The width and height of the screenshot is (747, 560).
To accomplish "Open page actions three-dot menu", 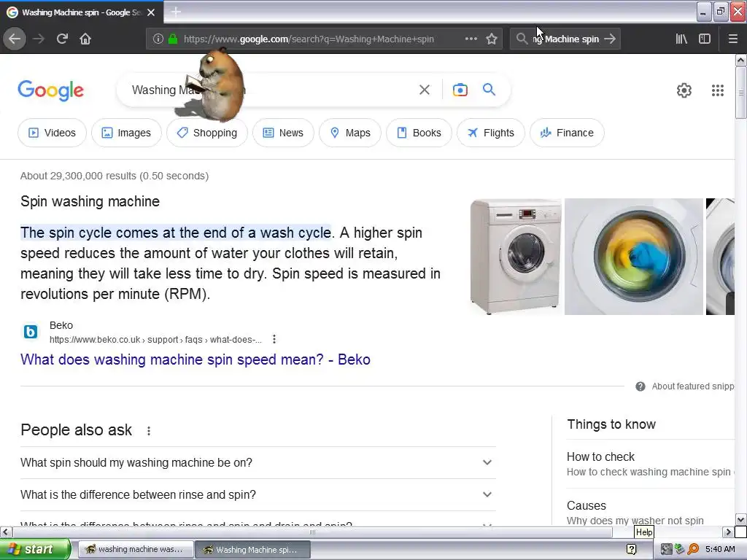I will pyautogui.click(x=471, y=39).
